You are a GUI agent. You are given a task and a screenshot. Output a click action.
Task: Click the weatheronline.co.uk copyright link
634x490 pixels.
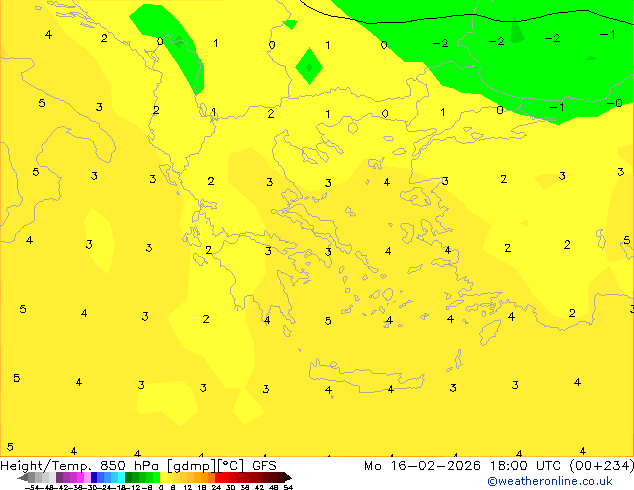pyautogui.click(x=550, y=481)
